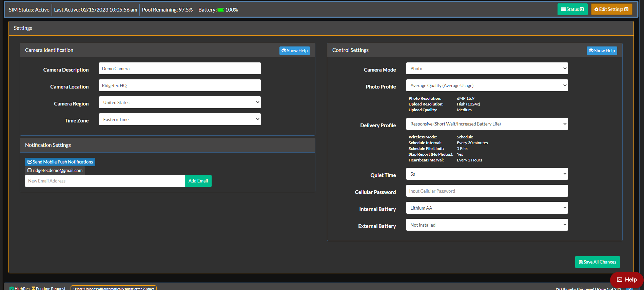Open the Camera Mode dropdown
The height and width of the screenshot is (290, 644).
[x=487, y=69]
